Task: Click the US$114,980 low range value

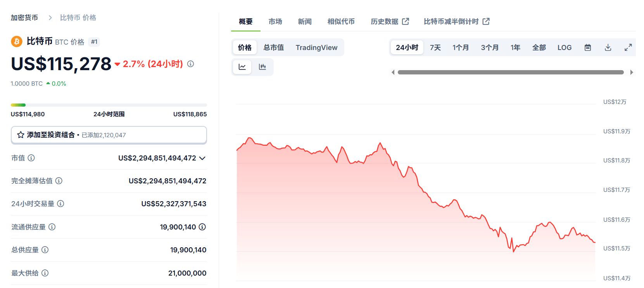Action: [28, 114]
